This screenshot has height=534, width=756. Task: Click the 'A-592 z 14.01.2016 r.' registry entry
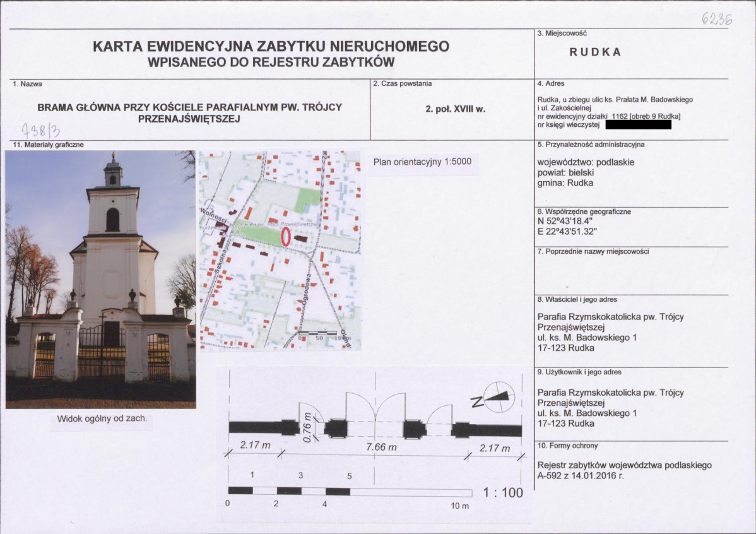(x=580, y=476)
